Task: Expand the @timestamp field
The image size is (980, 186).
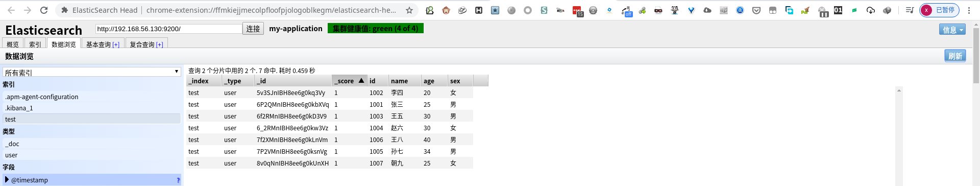Action: tap(7, 180)
